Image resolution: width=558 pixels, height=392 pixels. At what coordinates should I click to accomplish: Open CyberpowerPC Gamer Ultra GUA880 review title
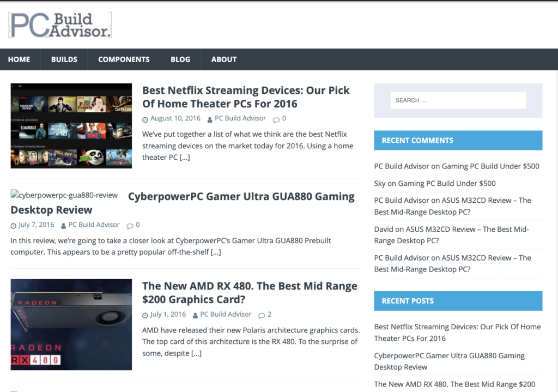point(241,197)
